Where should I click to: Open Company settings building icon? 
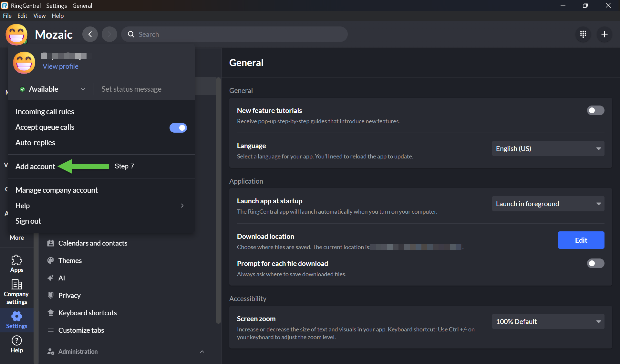pos(16,291)
